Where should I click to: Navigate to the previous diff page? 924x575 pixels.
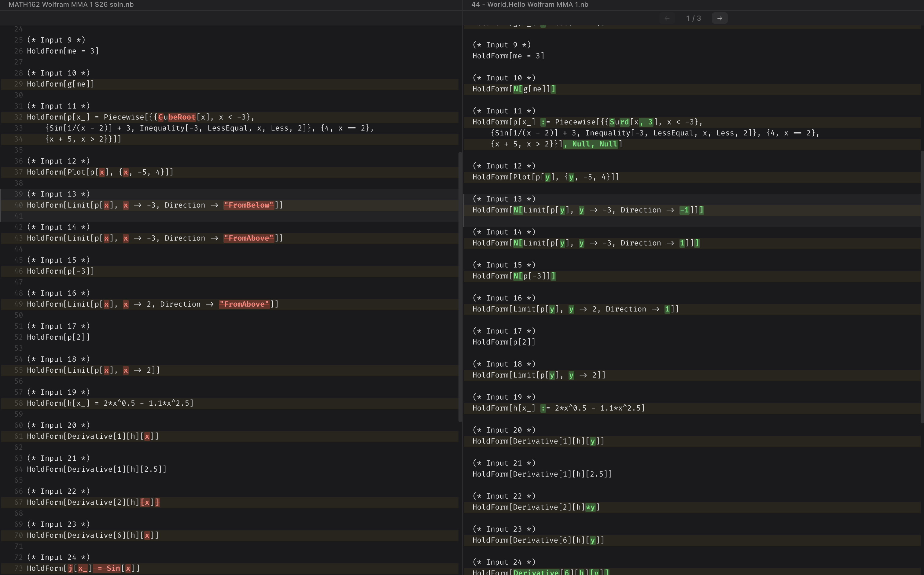click(668, 18)
